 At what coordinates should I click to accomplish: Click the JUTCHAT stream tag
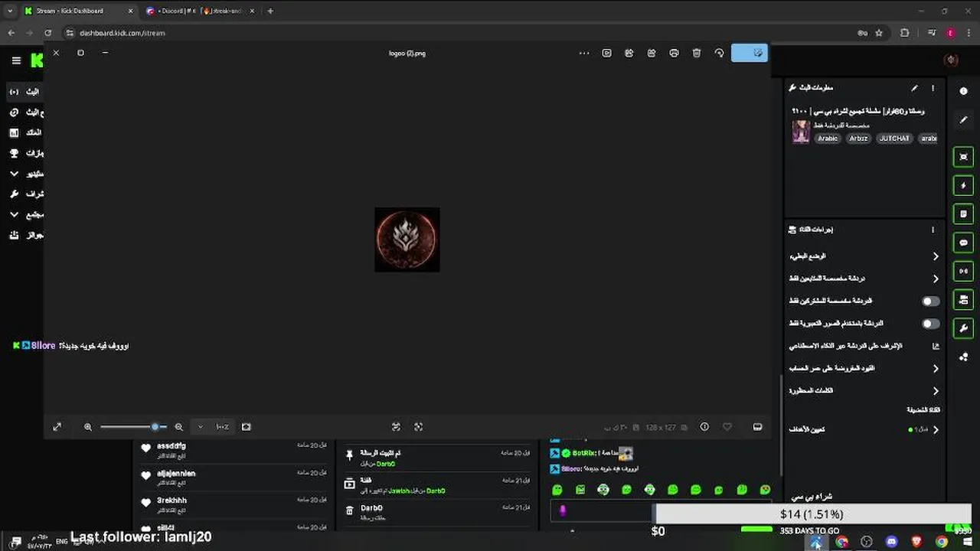893,139
